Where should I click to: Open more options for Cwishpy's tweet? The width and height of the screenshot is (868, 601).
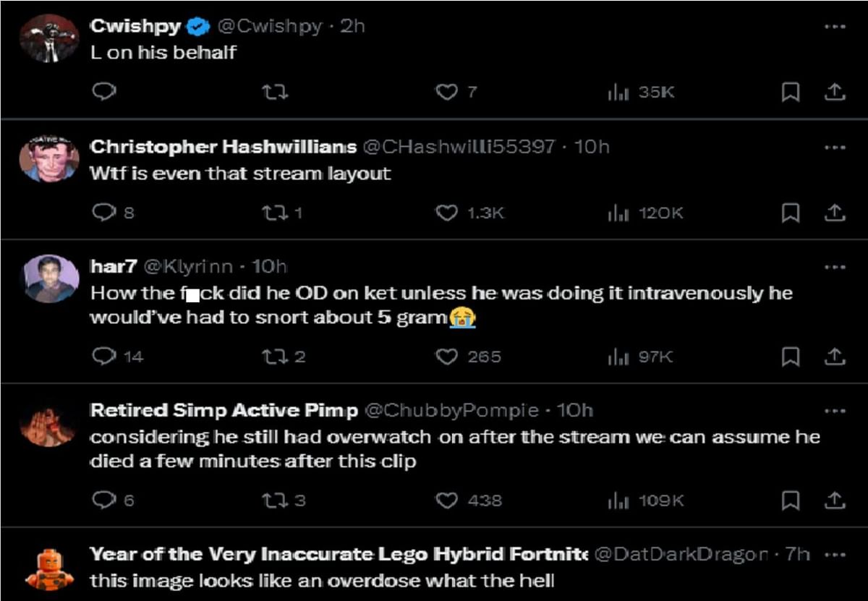point(834,27)
